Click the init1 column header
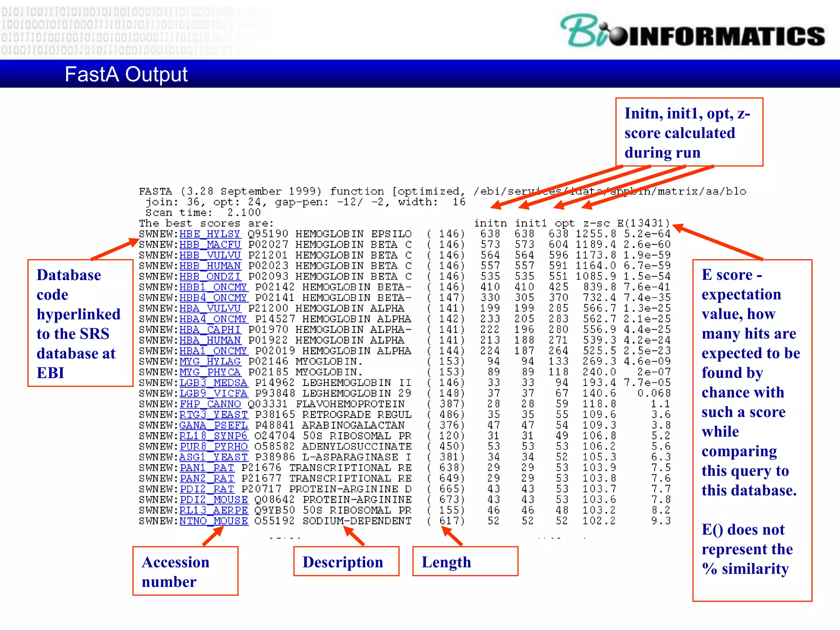840x630 pixels. [x=531, y=223]
